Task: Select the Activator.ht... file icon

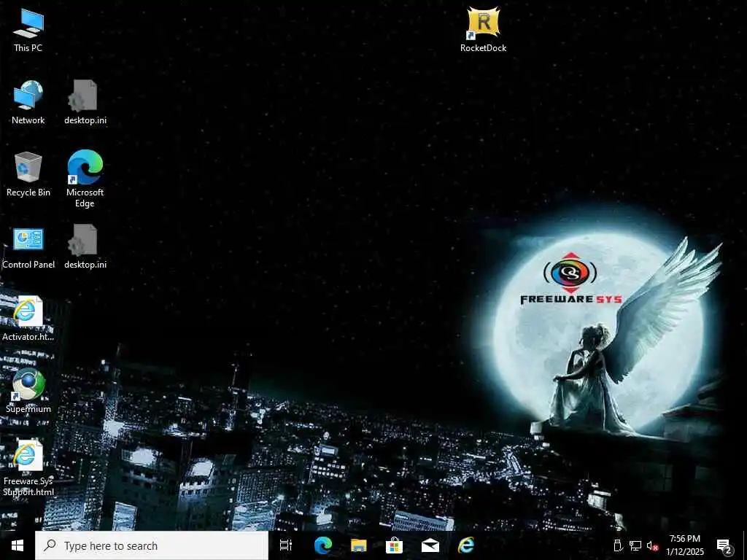Action: pyautogui.click(x=28, y=318)
